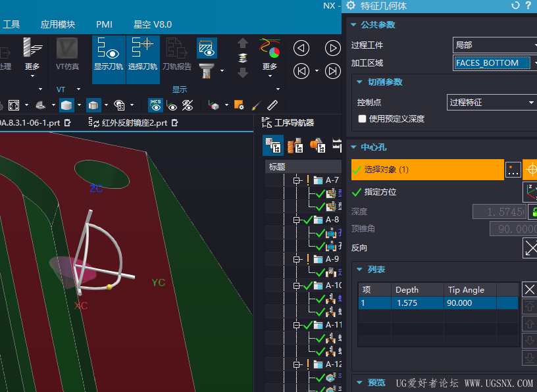537x392 pixels.
Task: Open help in 特征几何体 dialog
Action: [528, 6]
